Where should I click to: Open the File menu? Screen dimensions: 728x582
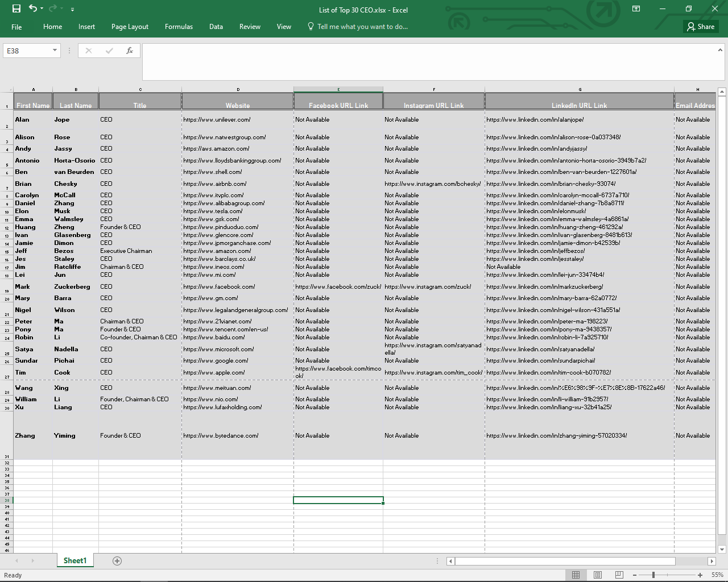(x=16, y=27)
